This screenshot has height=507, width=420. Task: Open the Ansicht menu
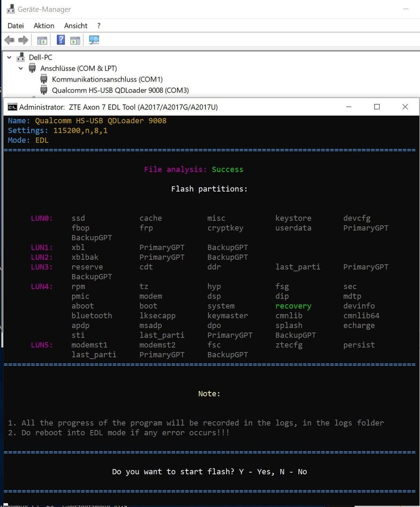(76, 25)
